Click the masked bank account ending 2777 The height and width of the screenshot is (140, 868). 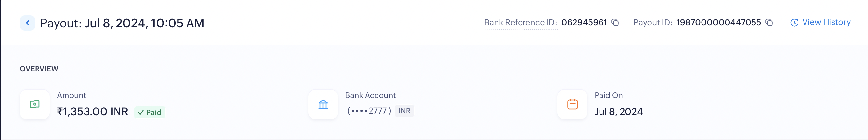(x=369, y=111)
